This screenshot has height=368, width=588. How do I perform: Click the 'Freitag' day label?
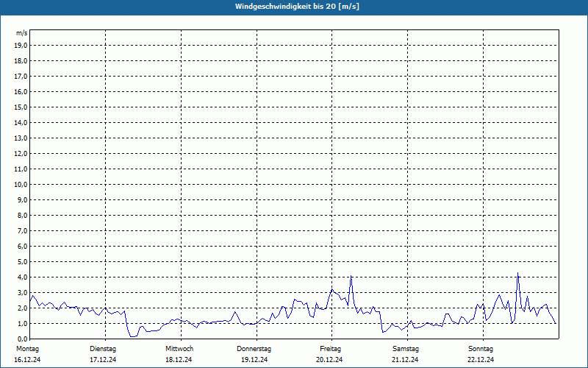pyautogui.click(x=330, y=349)
